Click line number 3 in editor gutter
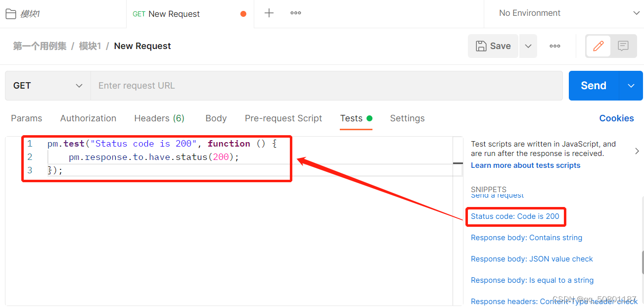Viewport: 644px width, 308px height. coord(30,170)
